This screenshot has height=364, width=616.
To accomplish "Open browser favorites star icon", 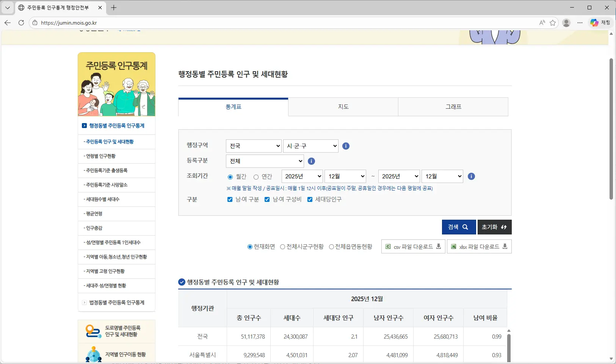I will (x=553, y=23).
